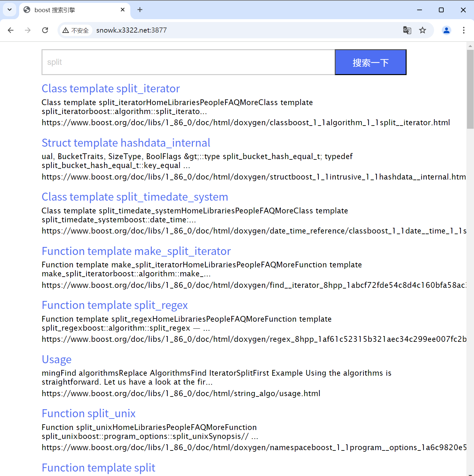
Task: Open a new browser tab
Action: tap(140, 10)
